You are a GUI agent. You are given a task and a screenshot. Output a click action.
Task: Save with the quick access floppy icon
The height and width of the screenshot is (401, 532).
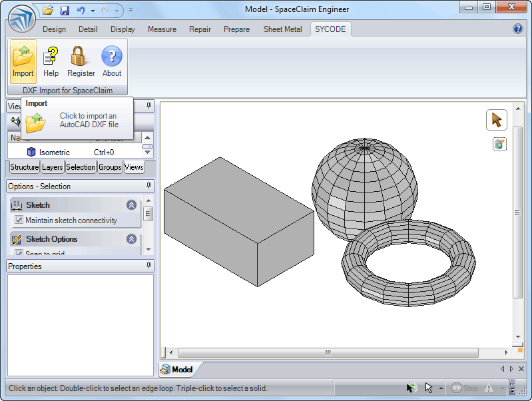[65, 11]
